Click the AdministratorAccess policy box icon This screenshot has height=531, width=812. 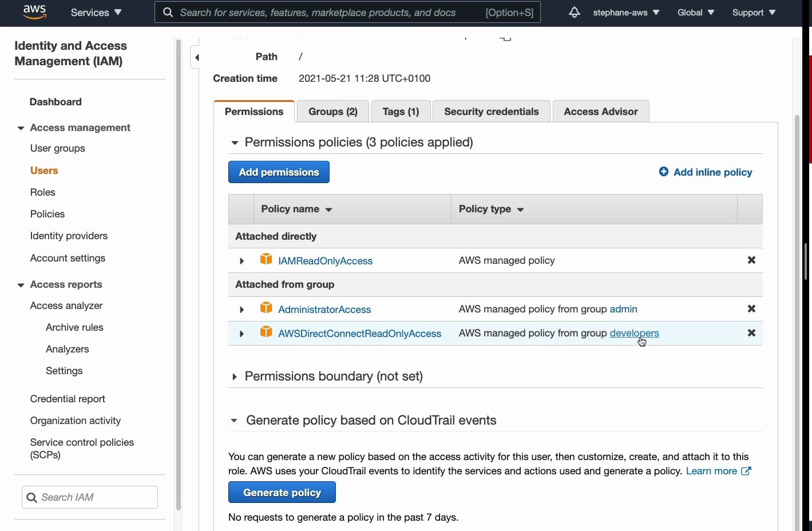coord(266,308)
